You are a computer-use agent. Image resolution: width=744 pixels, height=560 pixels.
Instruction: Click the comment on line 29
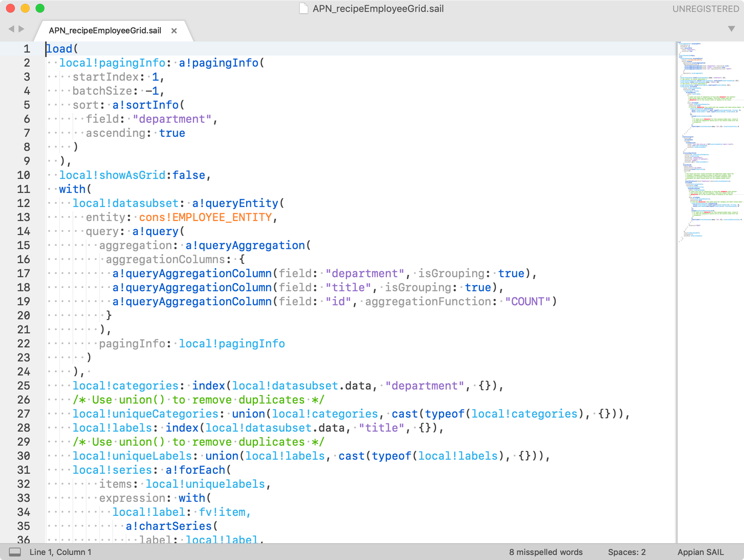[198, 442]
